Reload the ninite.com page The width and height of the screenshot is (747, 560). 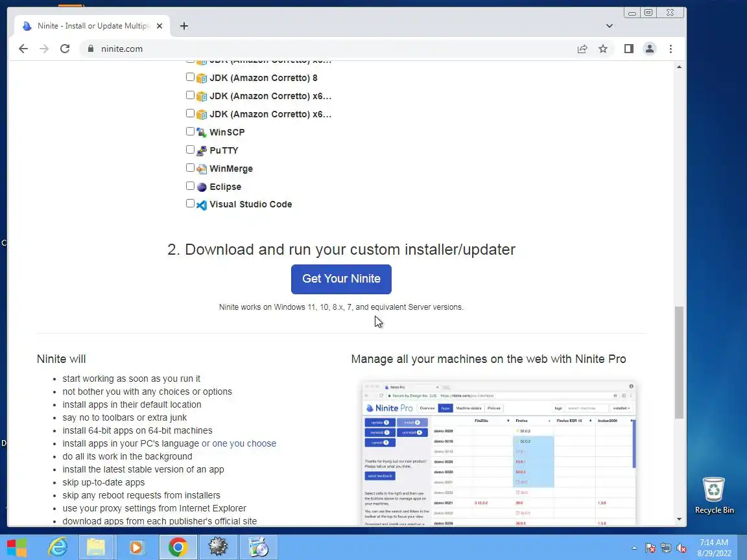[65, 49]
